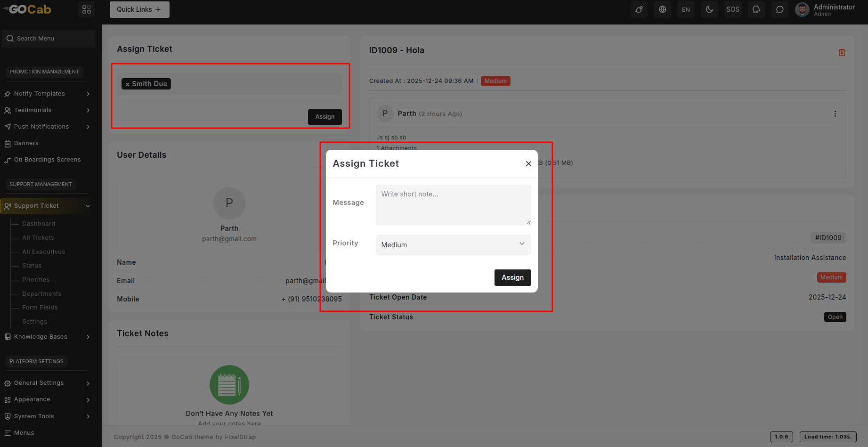Viewport: 868px width, 447px height.
Task: Click the Search Menu field
Action: pos(49,39)
